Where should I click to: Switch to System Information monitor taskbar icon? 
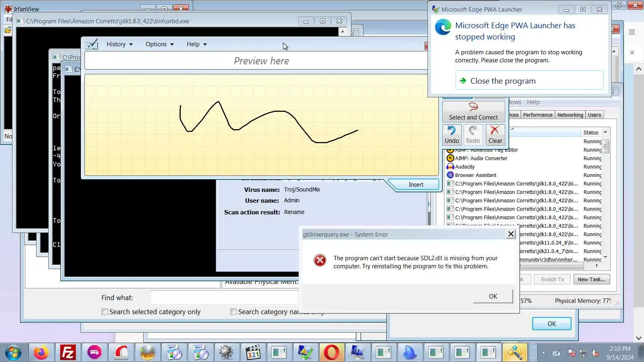pos(357,353)
